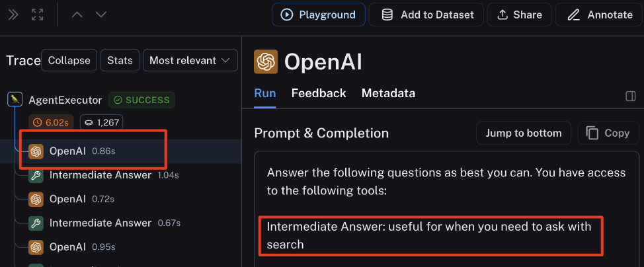The width and height of the screenshot is (644, 267).
Task: Click Add to Dataset button
Action: (x=426, y=15)
